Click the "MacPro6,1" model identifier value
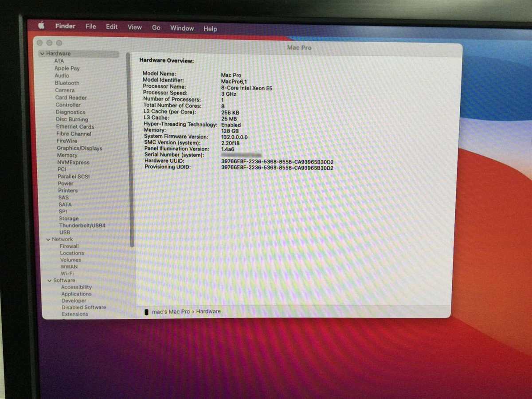 coord(234,82)
